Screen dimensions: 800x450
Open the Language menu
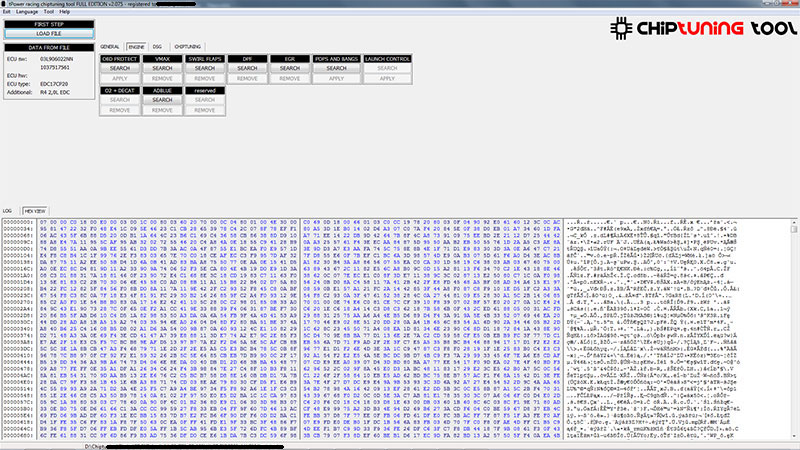pos(27,12)
